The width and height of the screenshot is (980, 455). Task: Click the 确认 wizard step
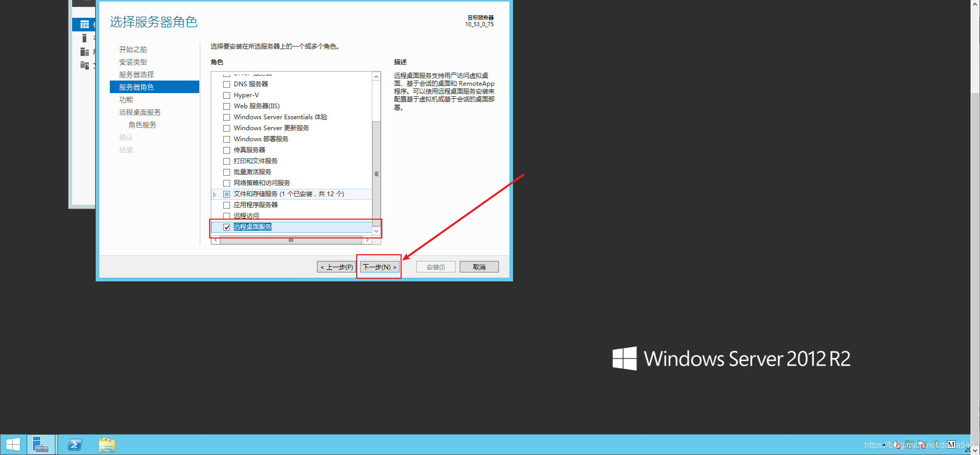pyautogui.click(x=126, y=138)
